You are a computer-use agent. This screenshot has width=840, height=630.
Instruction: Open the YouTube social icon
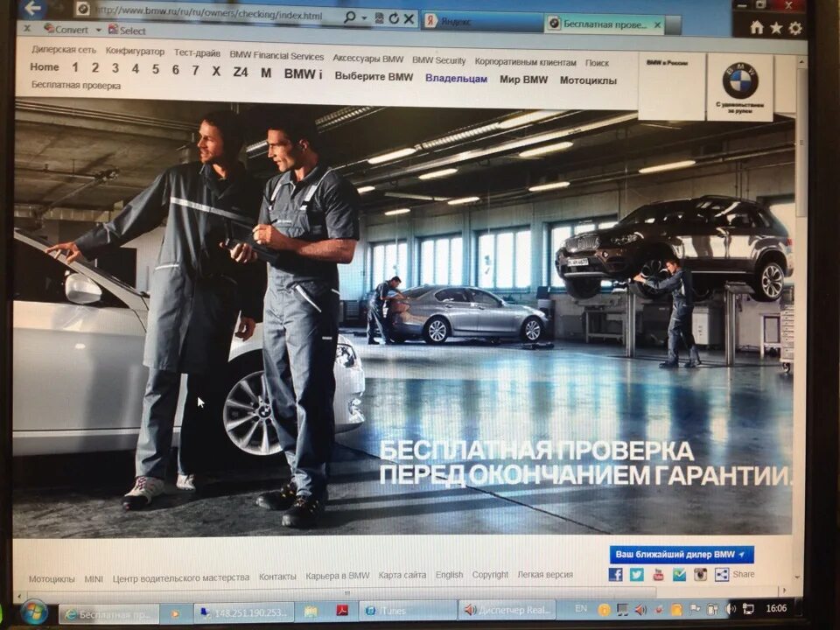click(x=658, y=574)
